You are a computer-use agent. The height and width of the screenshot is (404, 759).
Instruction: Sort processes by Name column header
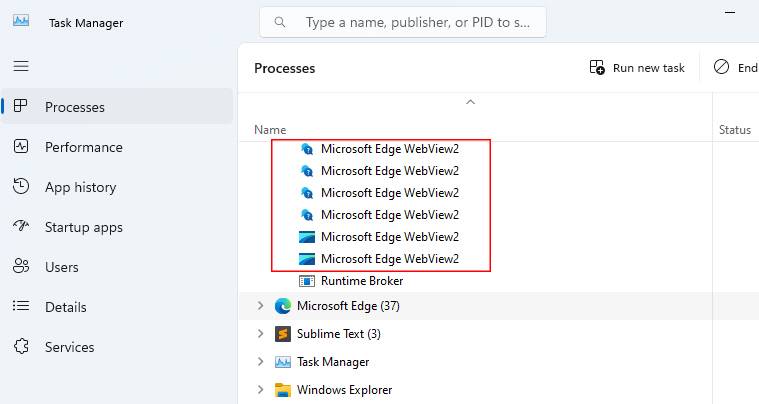[x=270, y=130]
